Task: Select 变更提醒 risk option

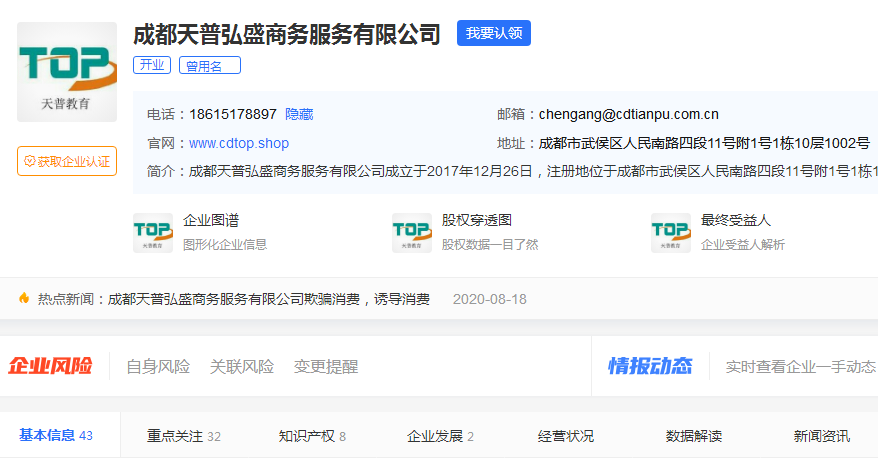Action: (326, 366)
